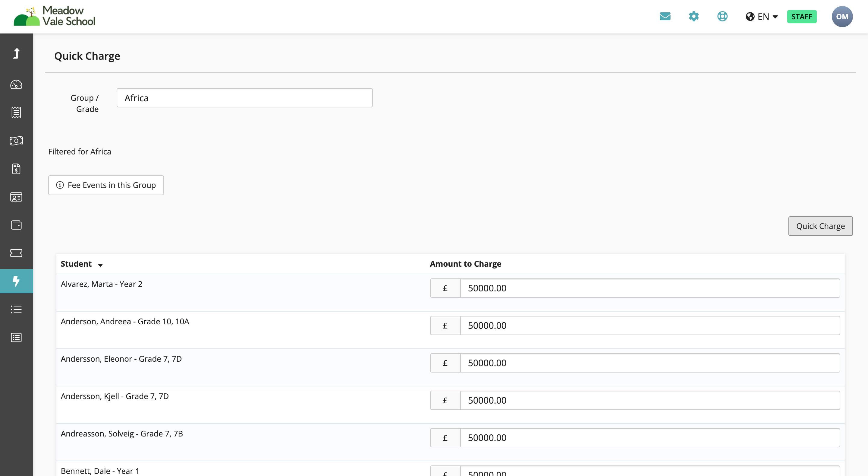Image resolution: width=868 pixels, height=476 pixels.
Task: Click the Meadow Vale School logo
Action: [55, 16]
